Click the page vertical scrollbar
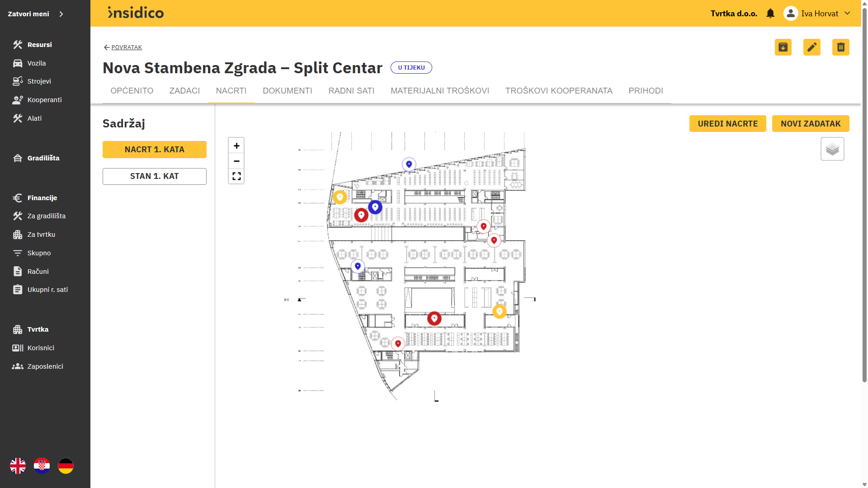The image size is (868, 488). 864,194
